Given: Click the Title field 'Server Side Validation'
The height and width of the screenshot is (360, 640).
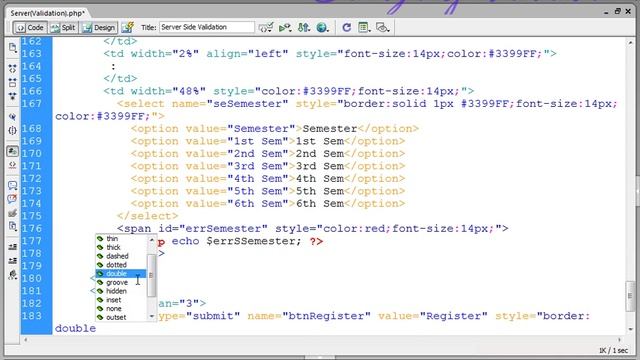Looking at the screenshot, I should click(207, 27).
